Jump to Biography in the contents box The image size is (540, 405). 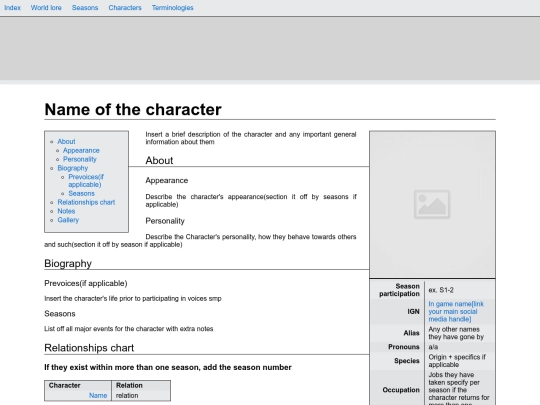coord(73,168)
